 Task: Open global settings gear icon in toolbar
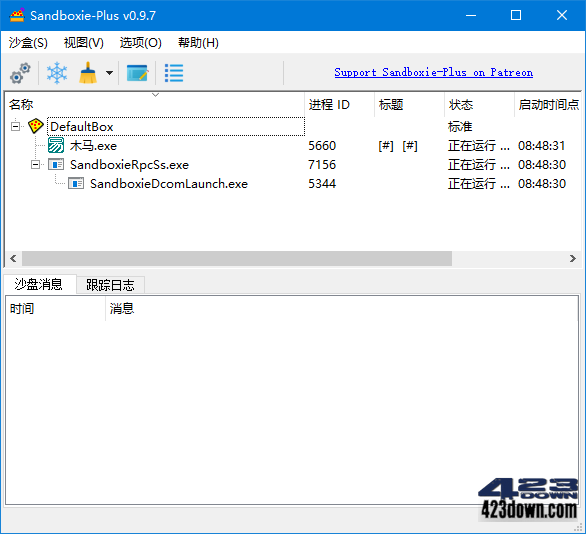[20, 73]
